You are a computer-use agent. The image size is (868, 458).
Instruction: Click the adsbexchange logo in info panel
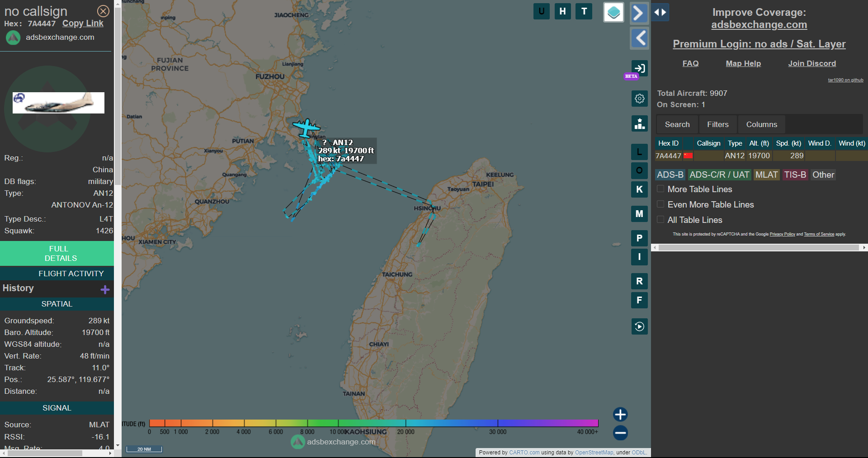(13, 38)
